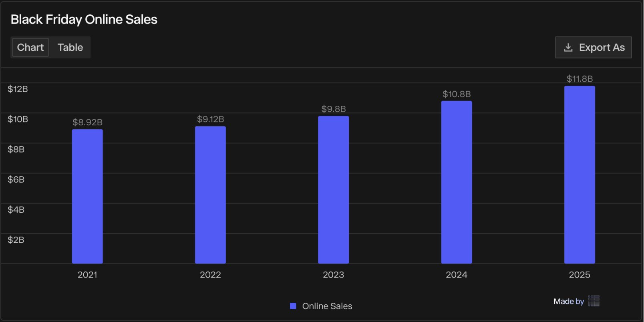
Task: Click the 2023 Online Sales bar
Action: pyautogui.click(x=333, y=189)
